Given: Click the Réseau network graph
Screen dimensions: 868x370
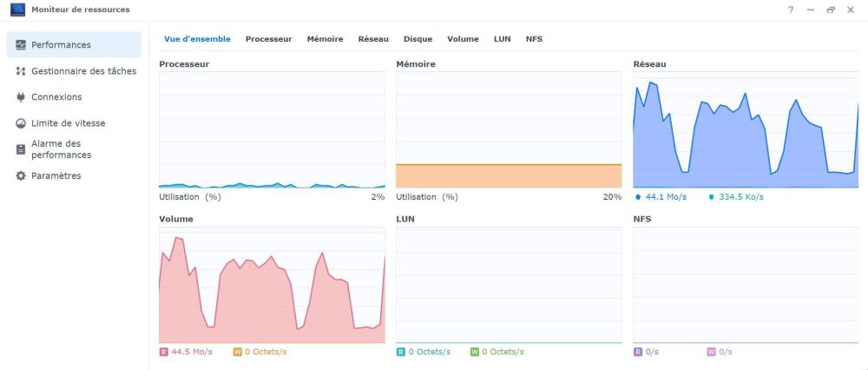Looking at the screenshot, I should pos(746,130).
